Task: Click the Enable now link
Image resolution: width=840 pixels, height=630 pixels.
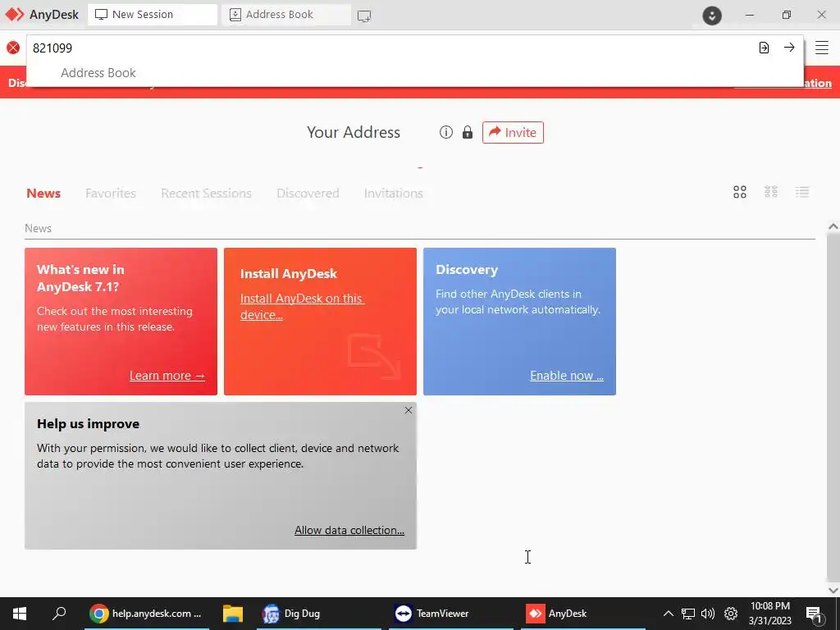Action: click(567, 376)
